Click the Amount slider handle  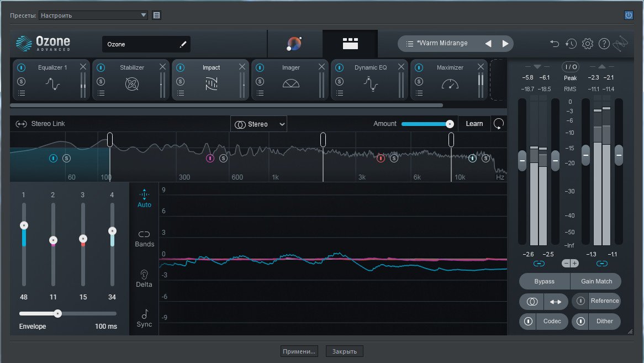coord(450,124)
